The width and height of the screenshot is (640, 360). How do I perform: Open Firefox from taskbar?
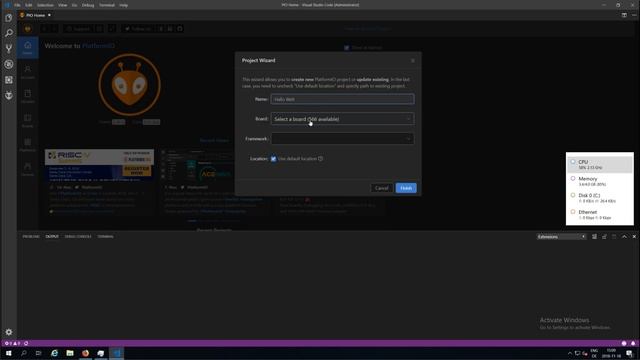[x=85, y=353]
